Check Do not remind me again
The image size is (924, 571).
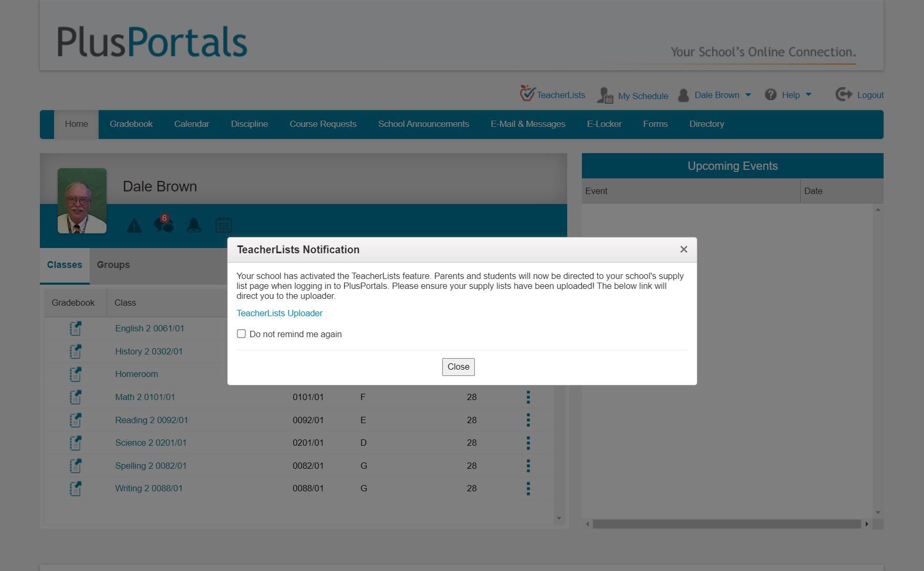[241, 334]
